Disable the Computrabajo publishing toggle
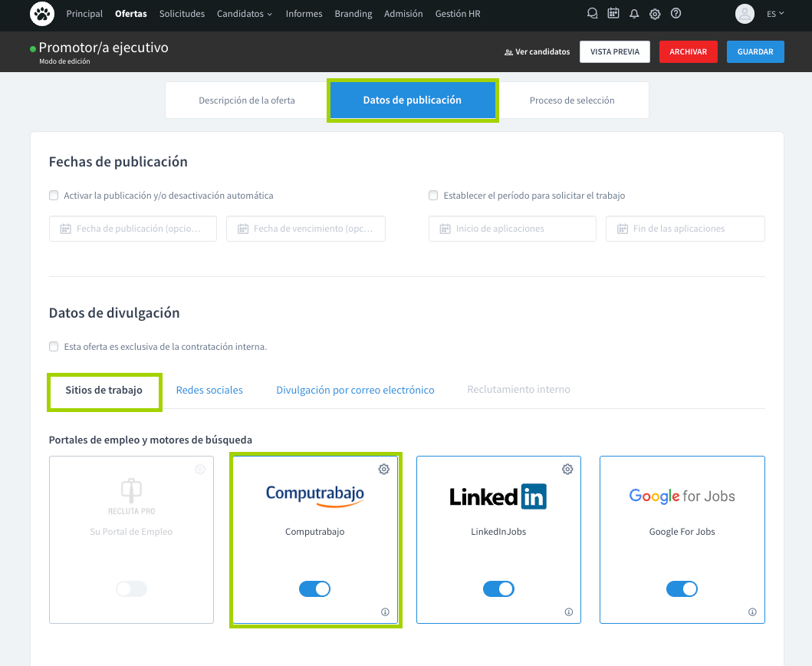Image resolution: width=812 pixels, height=666 pixels. 314,589
